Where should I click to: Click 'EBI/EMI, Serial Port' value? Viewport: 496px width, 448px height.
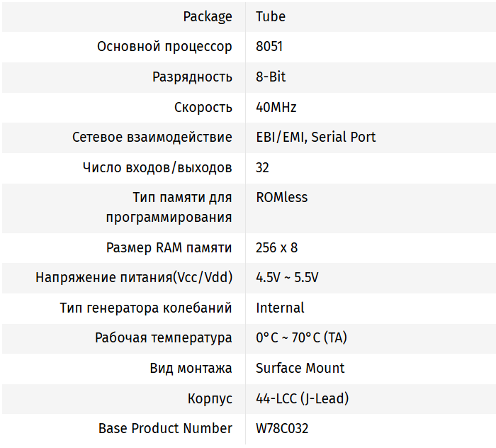315,137
